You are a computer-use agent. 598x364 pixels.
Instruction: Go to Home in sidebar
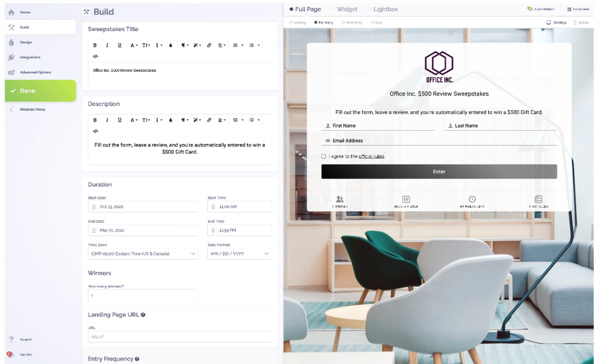[40, 12]
